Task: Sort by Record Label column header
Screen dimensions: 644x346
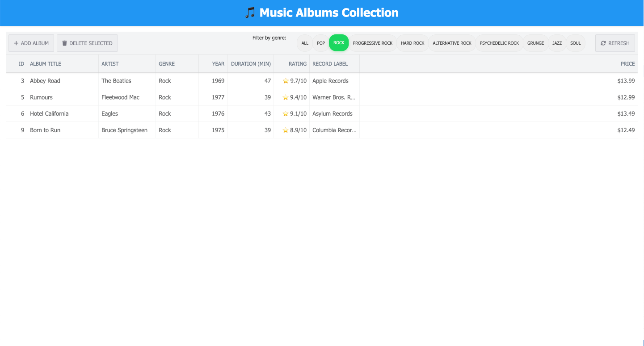Action: tap(335, 64)
